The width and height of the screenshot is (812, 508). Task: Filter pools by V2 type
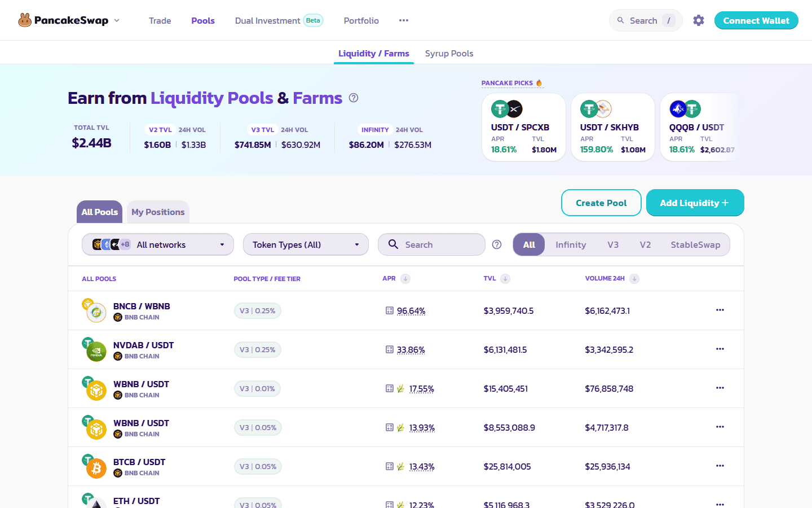pos(645,244)
